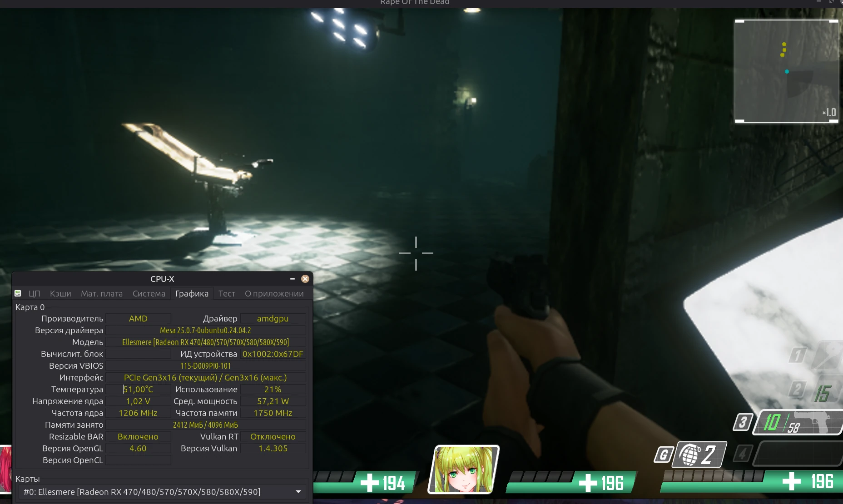This screenshot has width=843, height=504.
Task: Open the Карты graphics card dropdown
Action: (x=162, y=492)
